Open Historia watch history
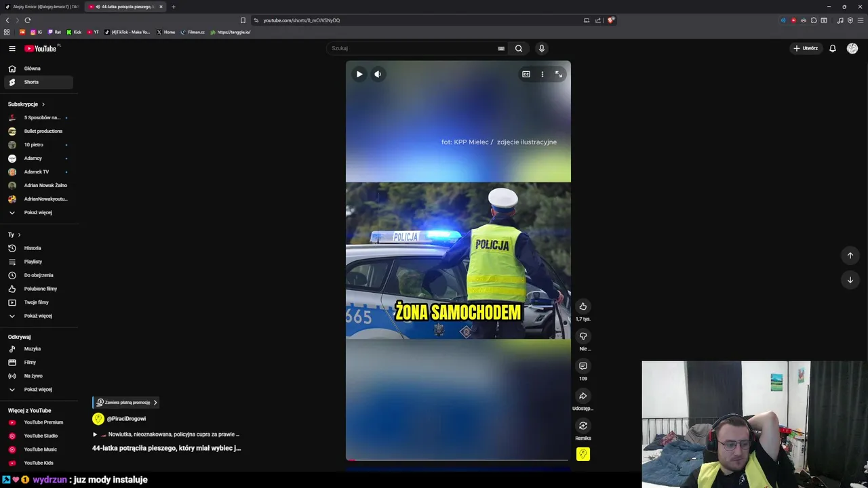The height and width of the screenshot is (488, 868). click(x=39, y=248)
